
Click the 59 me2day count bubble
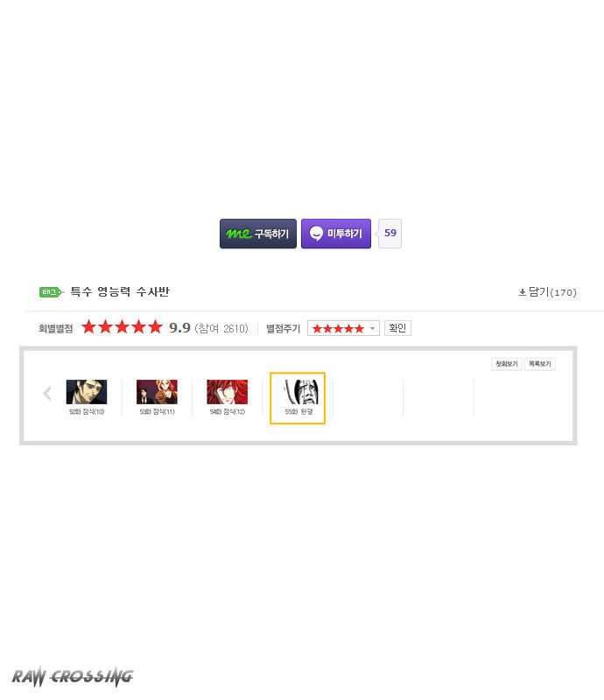(x=390, y=233)
